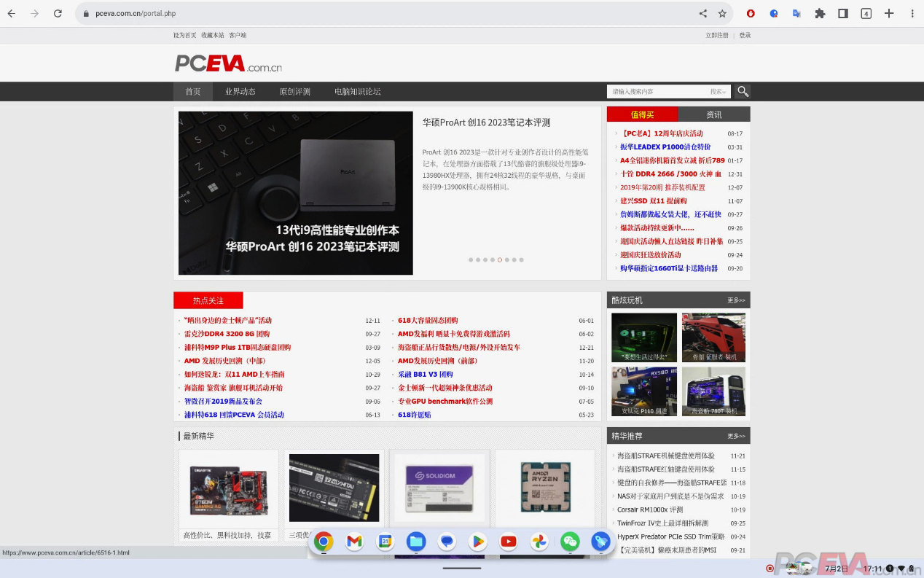924x578 pixels.
Task: Click the 立即注册 registration link
Action: [716, 34]
